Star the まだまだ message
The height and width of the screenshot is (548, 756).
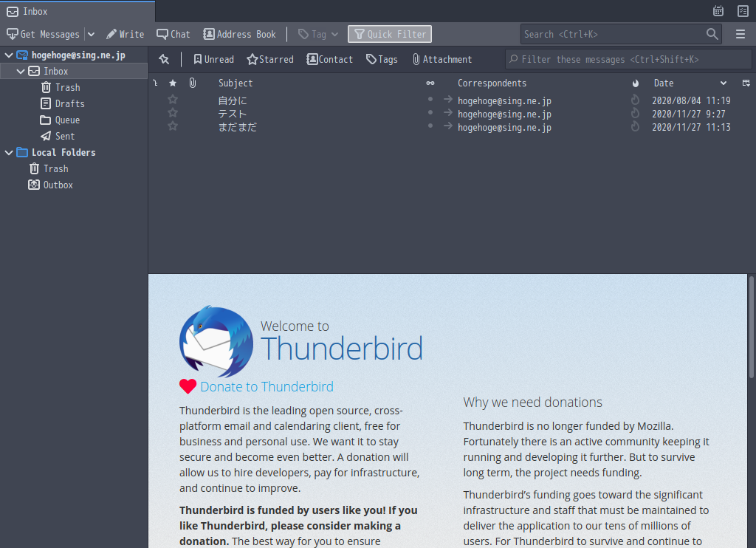pos(173,126)
